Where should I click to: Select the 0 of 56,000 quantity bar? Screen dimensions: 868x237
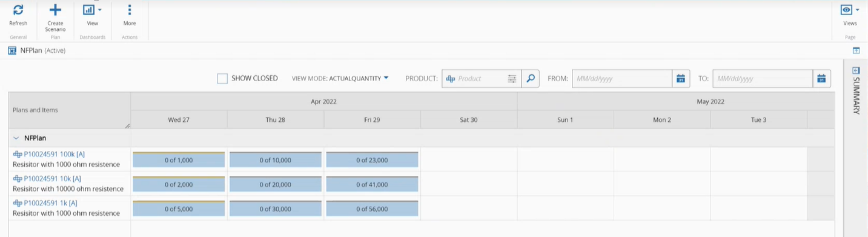(372, 209)
